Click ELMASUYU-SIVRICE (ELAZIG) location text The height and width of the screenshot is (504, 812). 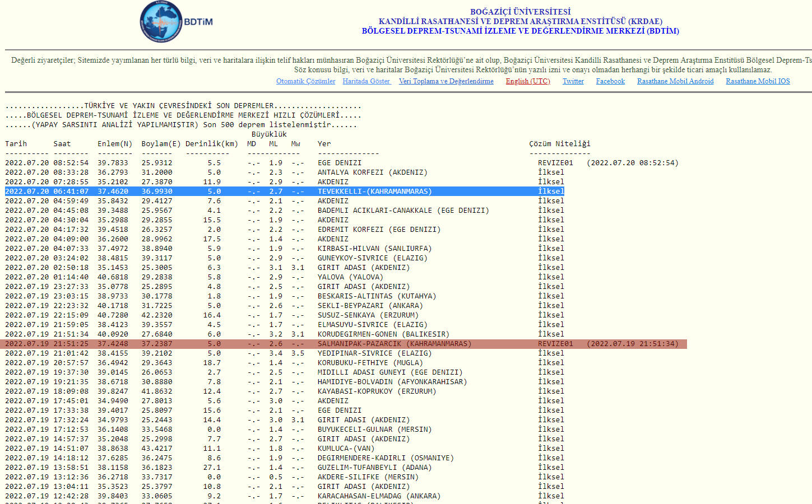tap(373, 325)
